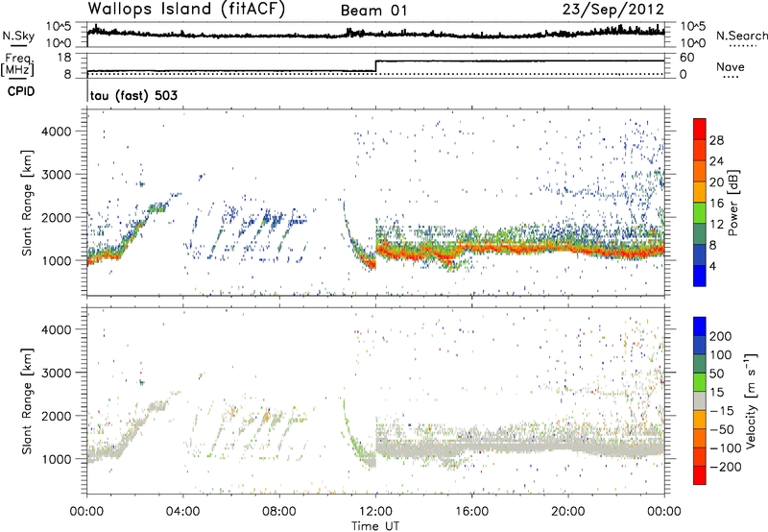Select Slant Range axis title of Velocity panel
Image resolution: width=768 pixels, height=532 pixels.
tap(27, 401)
